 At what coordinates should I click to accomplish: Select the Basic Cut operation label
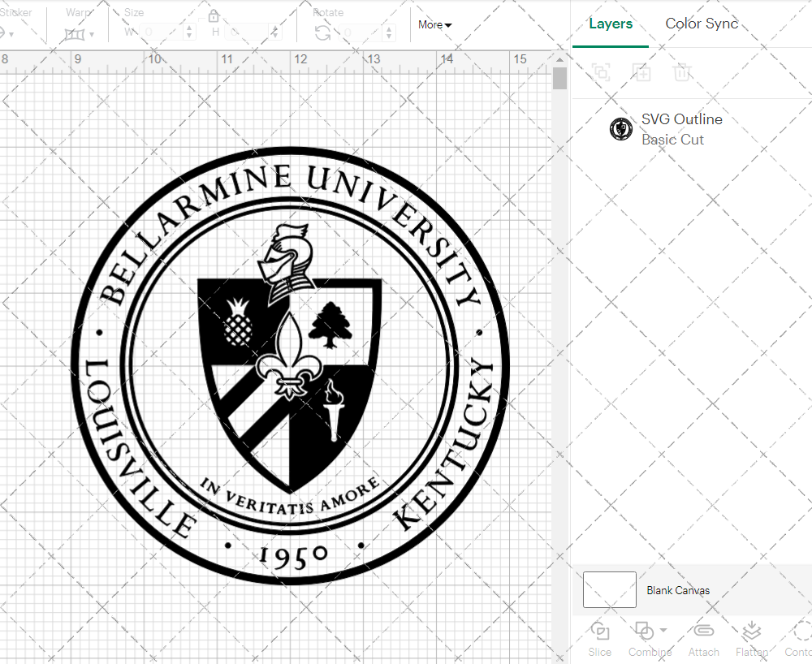[x=673, y=140]
